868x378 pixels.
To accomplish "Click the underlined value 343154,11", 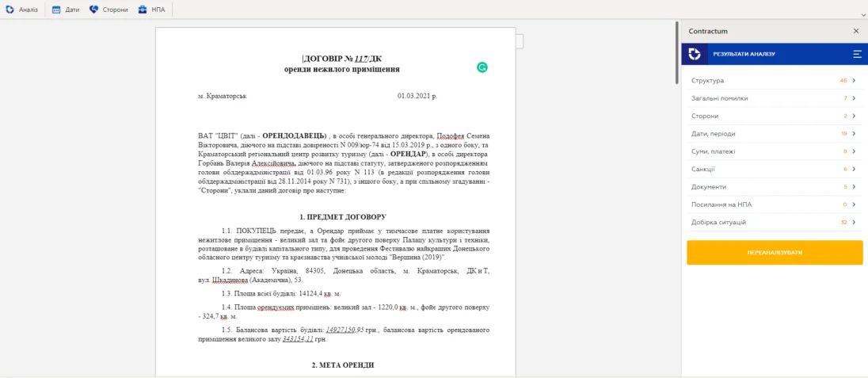I will click(x=298, y=340).
